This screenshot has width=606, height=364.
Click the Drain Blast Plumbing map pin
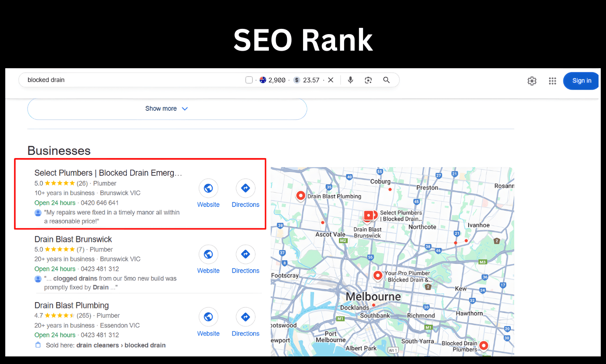point(300,195)
